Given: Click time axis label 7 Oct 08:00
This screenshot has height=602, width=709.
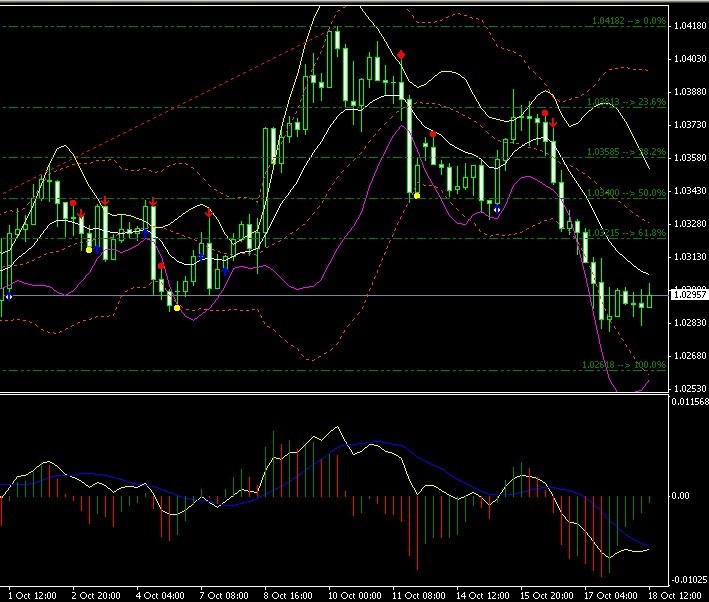Looking at the screenshot, I should pos(224,596).
